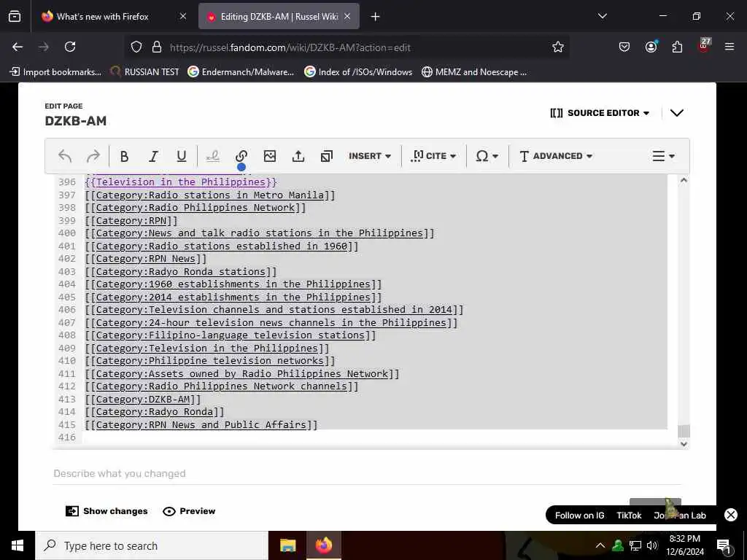Dismiss the overlay banner with X

click(x=731, y=515)
